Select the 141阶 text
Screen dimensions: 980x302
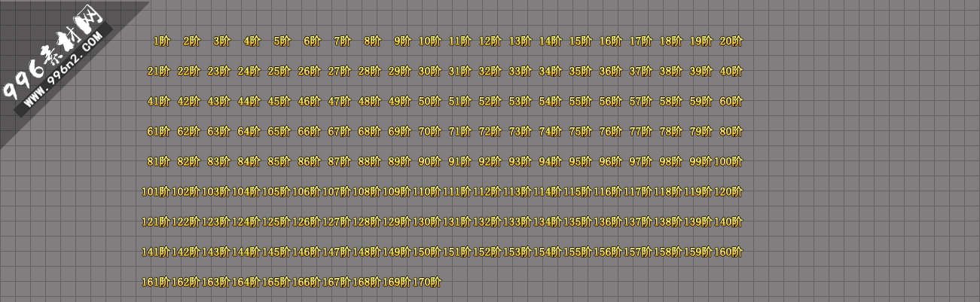[x=156, y=252]
